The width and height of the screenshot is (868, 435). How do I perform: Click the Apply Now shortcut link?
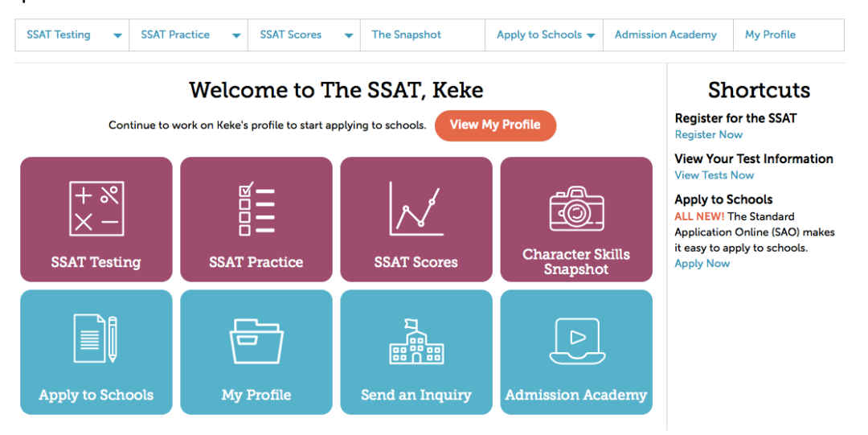click(x=702, y=264)
